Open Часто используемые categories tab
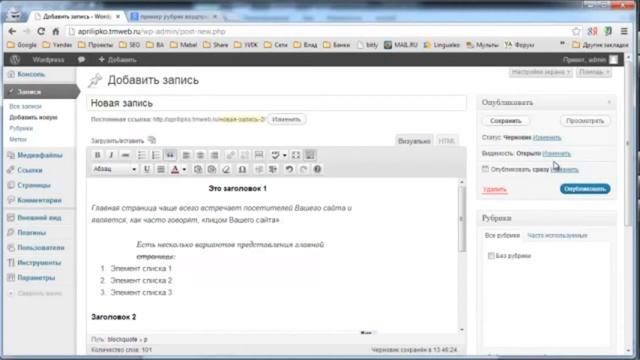The width and height of the screenshot is (640, 360). (557, 236)
